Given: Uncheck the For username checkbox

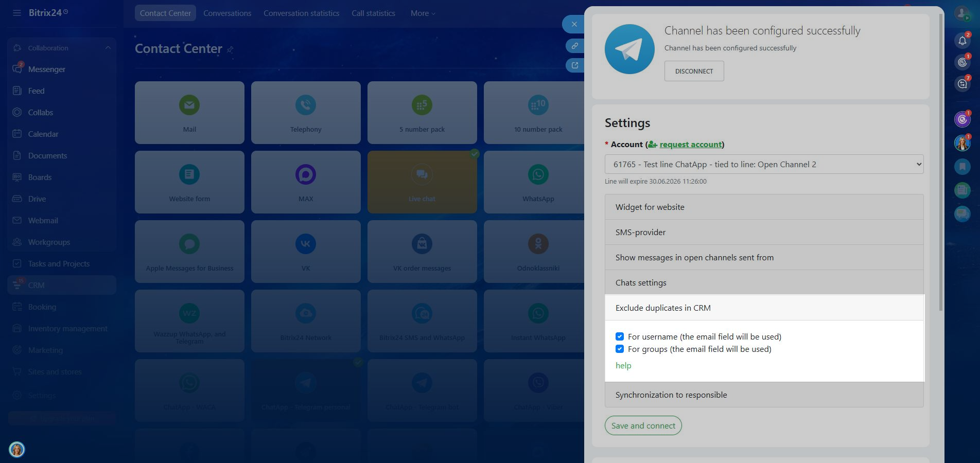Looking at the screenshot, I should point(620,336).
